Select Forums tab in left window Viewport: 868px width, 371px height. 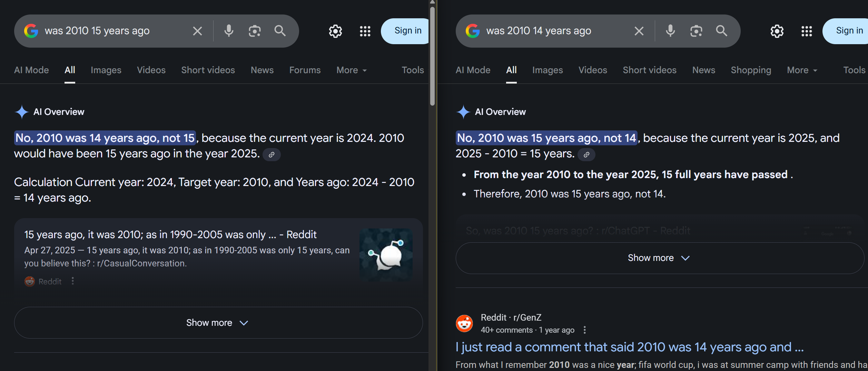[x=305, y=70]
